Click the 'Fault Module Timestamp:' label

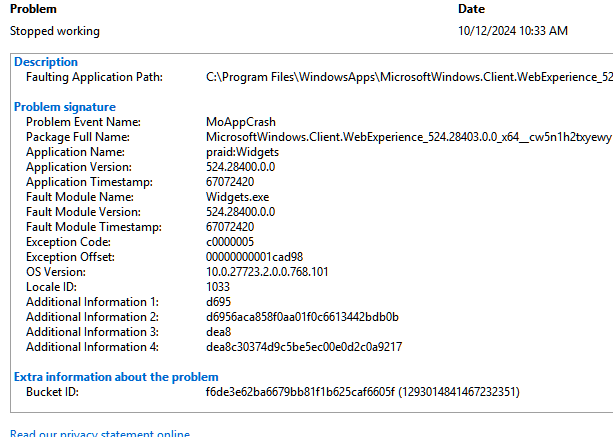pyautogui.click(x=94, y=227)
